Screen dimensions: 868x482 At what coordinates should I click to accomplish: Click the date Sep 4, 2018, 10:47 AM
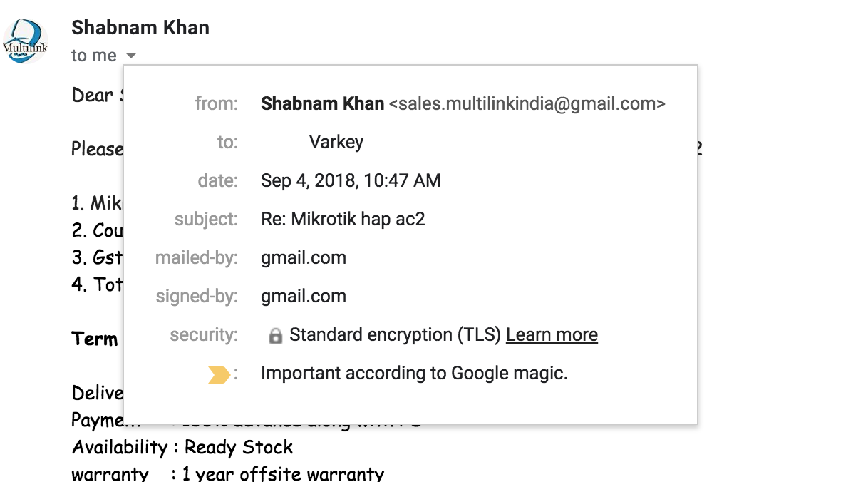(x=351, y=180)
